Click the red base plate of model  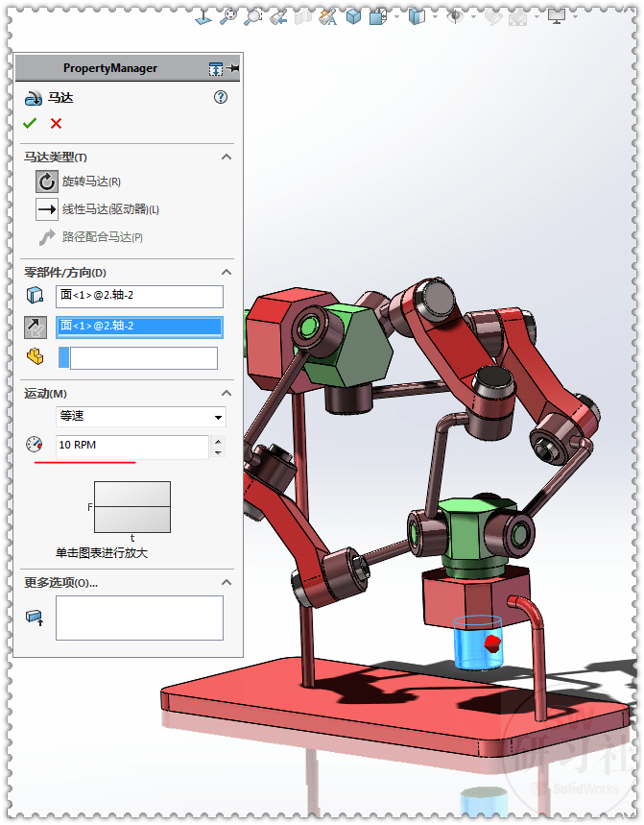(x=394, y=708)
